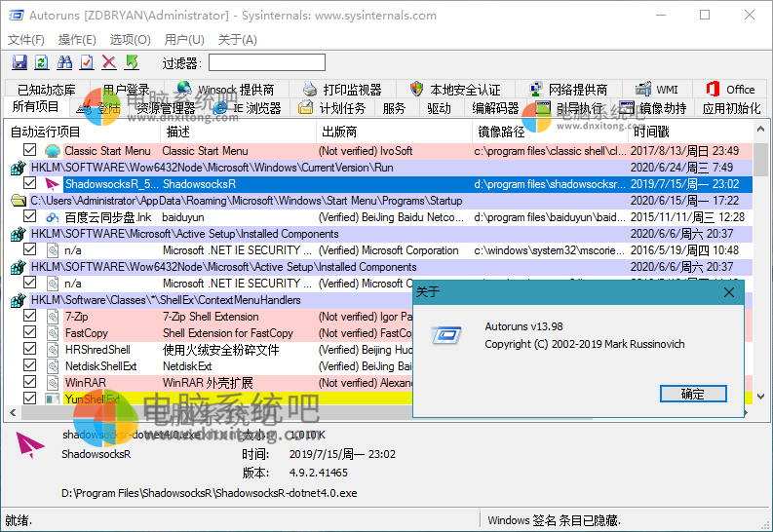
Task: Switch to the Office tab
Action: (x=730, y=90)
